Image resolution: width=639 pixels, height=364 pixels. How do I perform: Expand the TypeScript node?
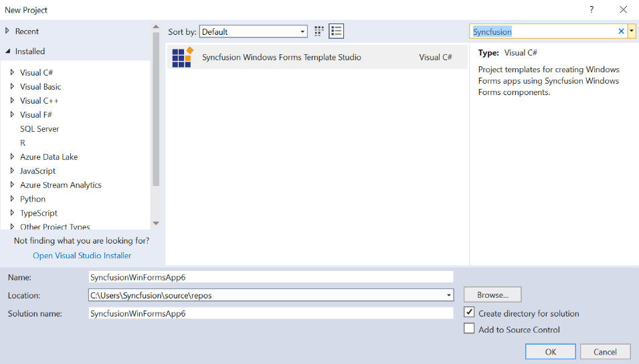(12, 213)
